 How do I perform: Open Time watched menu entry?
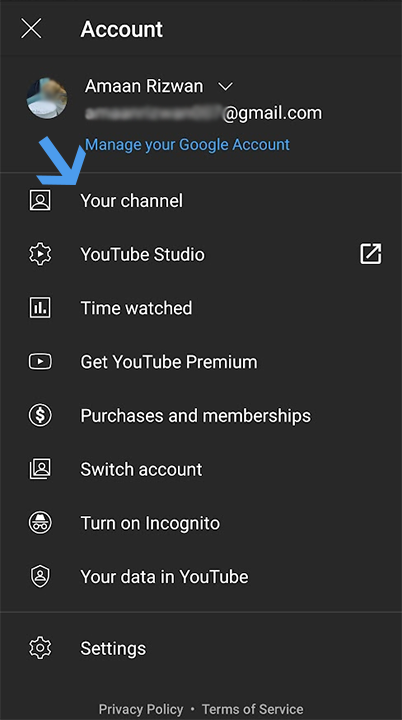point(136,308)
